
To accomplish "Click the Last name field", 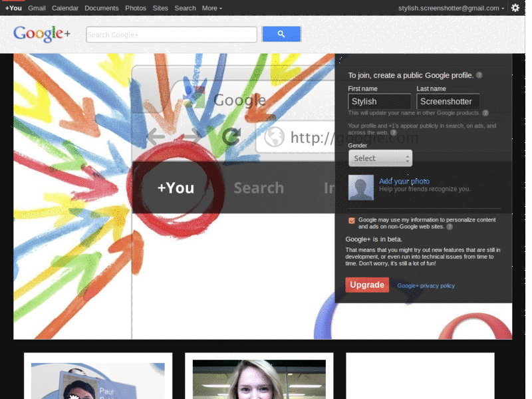I will pyautogui.click(x=448, y=102).
